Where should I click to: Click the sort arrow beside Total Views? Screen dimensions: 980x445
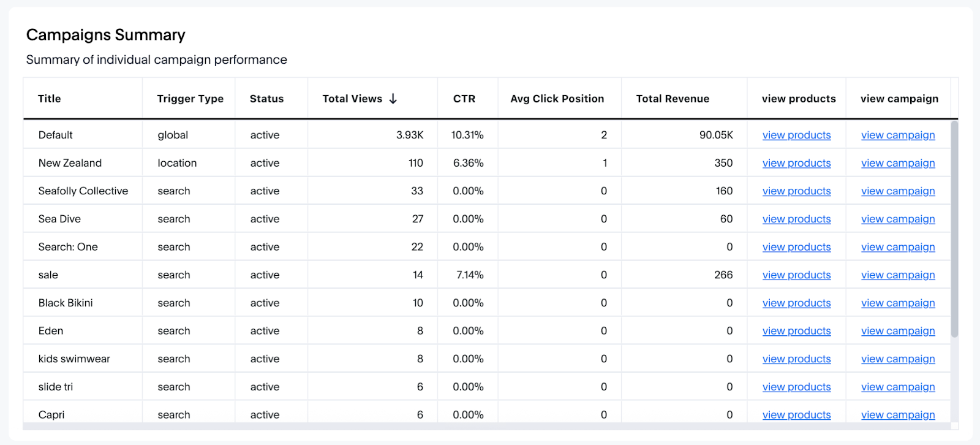(x=393, y=99)
